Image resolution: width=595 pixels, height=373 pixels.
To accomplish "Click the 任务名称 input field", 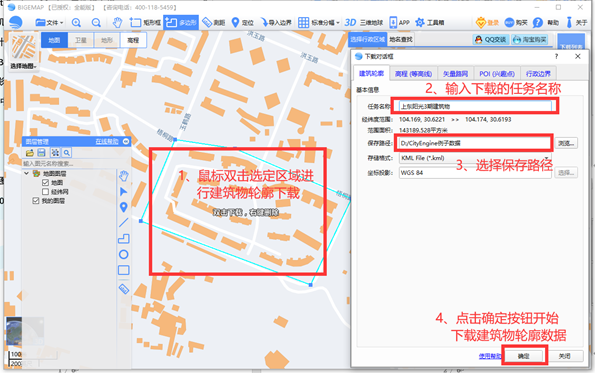I will click(475, 106).
